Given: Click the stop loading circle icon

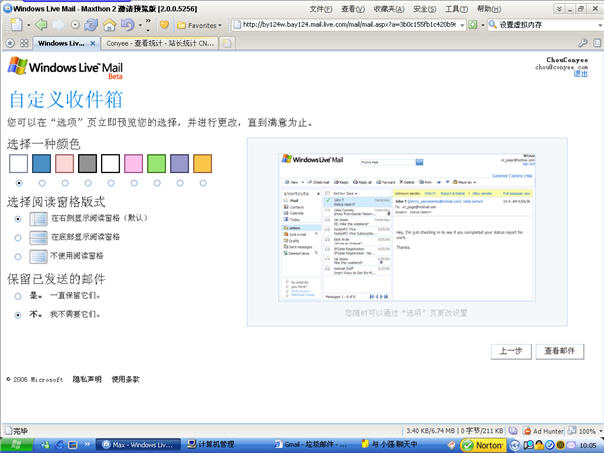Looking at the screenshot, I should coord(76,25).
